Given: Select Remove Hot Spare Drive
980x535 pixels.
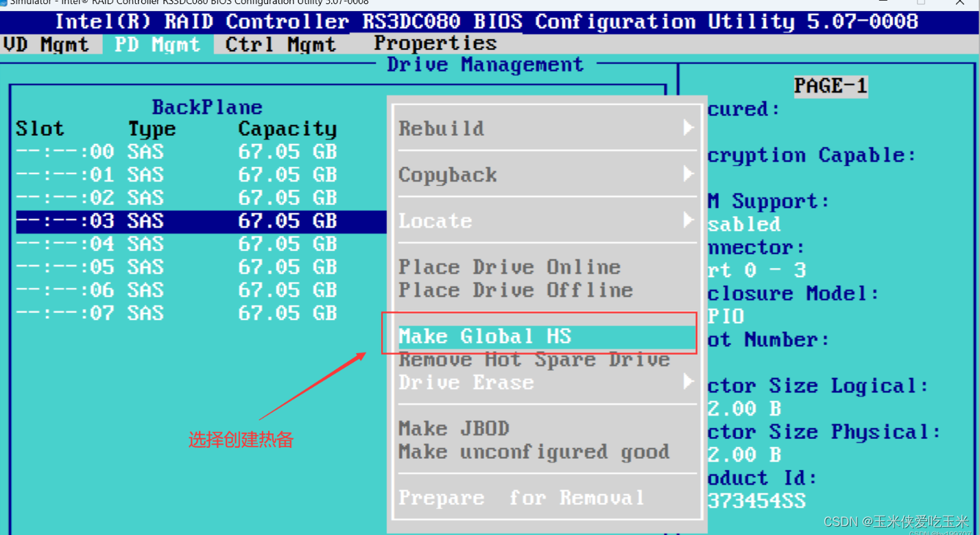Looking at the screenshot, I should coord(534,359).
